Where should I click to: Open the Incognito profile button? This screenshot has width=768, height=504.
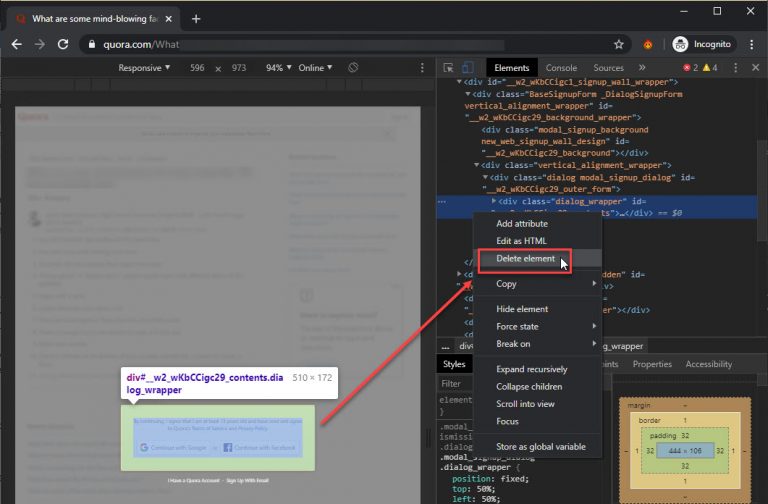(703, 45)
